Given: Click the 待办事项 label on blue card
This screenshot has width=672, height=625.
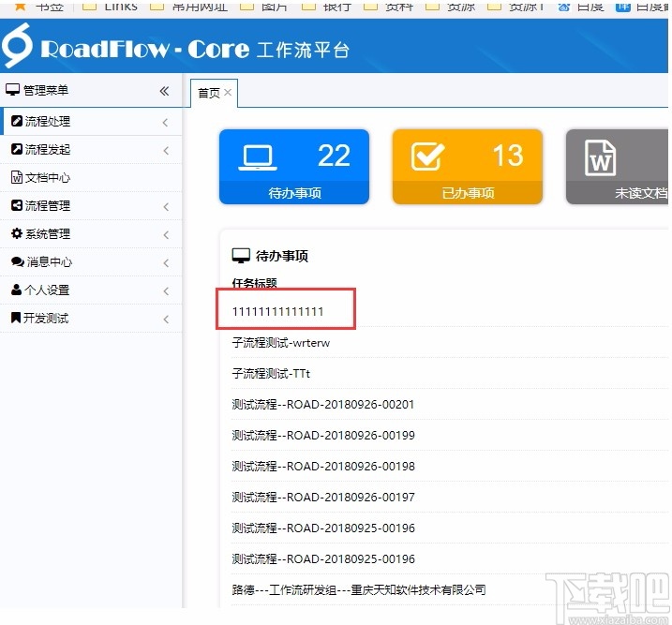Looking at the screenshot, I should click(295, 193).
